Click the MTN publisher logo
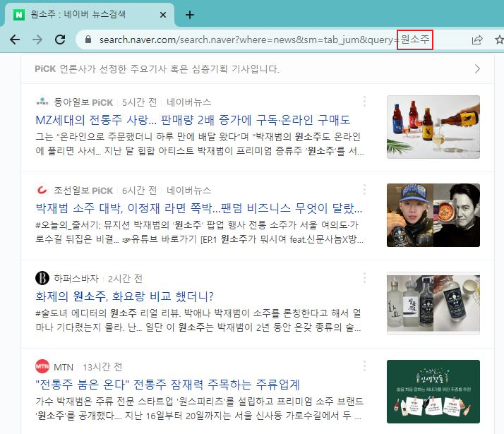504x434 pixels. (42, 366)
